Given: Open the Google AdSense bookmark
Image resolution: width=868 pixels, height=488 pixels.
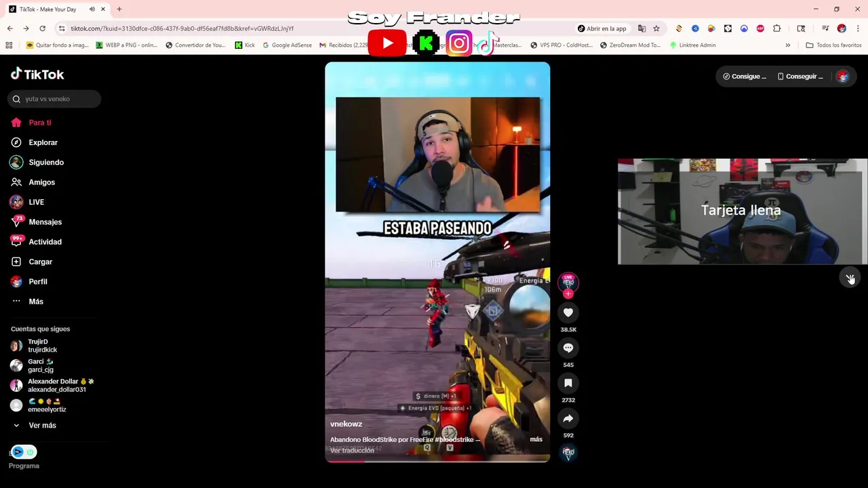Looking at the screenshot, I should [286, 45].
